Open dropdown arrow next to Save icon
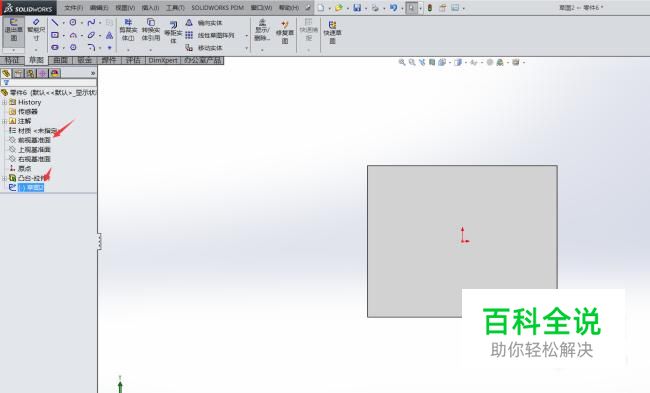This screenshot has width=650, height=393. [366, 8]
